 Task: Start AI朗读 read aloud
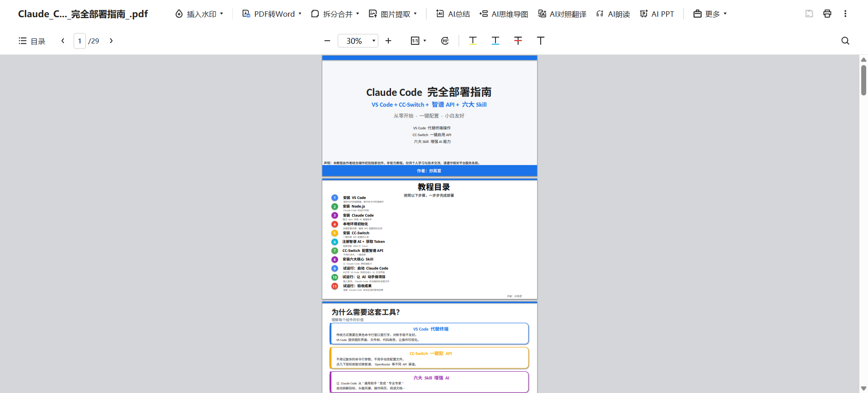coord(613,14)
